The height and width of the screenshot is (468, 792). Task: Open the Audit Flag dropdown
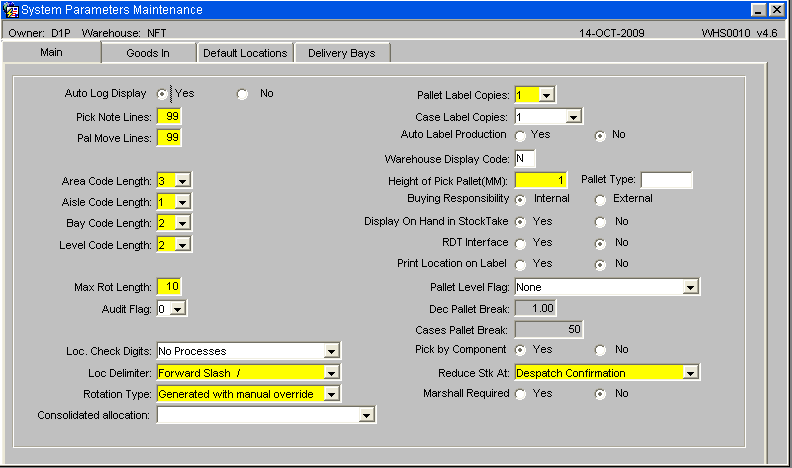(178, 309)
